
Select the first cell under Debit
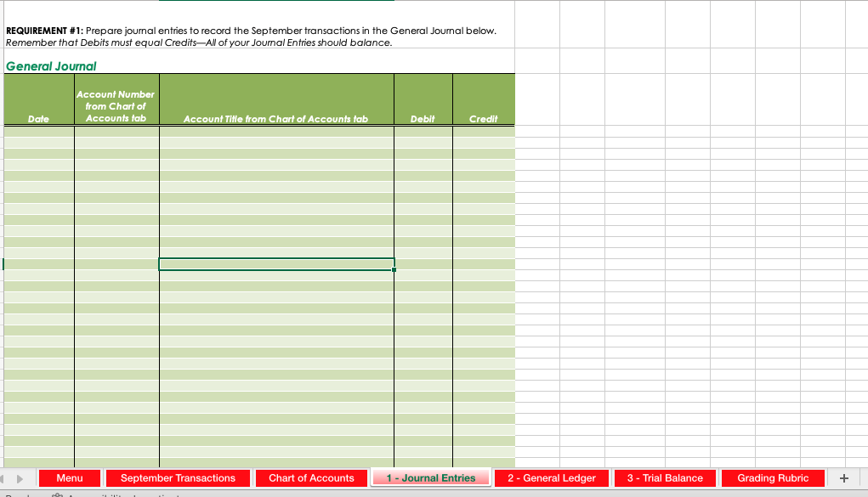point(423,132)
